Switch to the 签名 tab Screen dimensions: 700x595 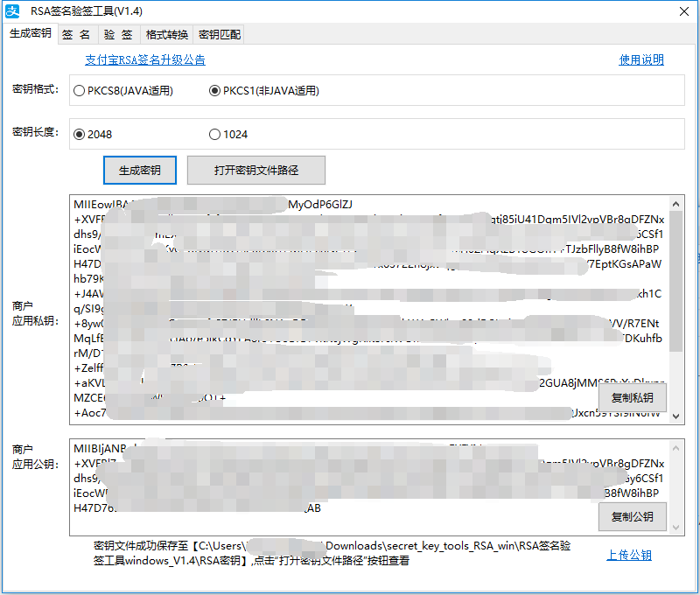coord(76,35)
